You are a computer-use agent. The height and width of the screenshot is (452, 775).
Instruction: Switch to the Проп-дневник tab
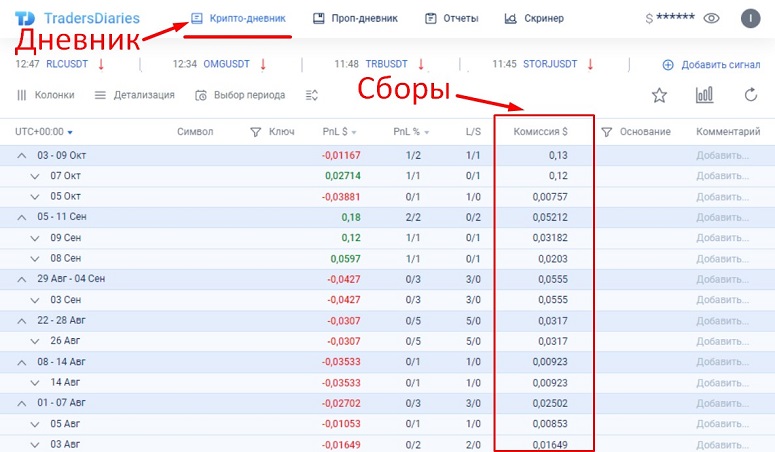[x=355, y=18]
